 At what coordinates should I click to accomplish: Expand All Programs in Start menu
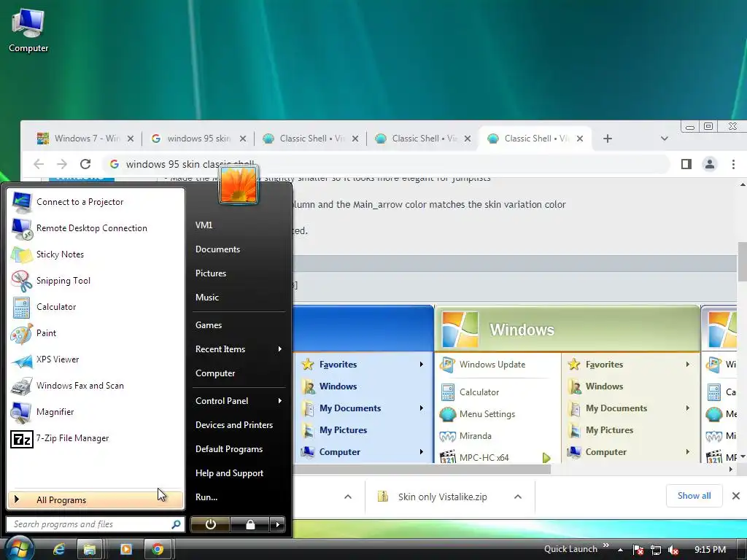click(x=96, y=500)
